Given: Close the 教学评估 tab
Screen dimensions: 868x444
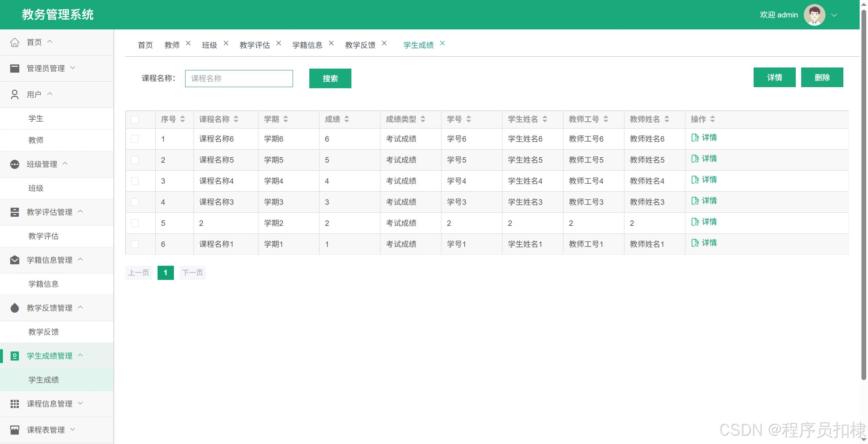Looking at the screenshot, I should click(x=278, y=43).
